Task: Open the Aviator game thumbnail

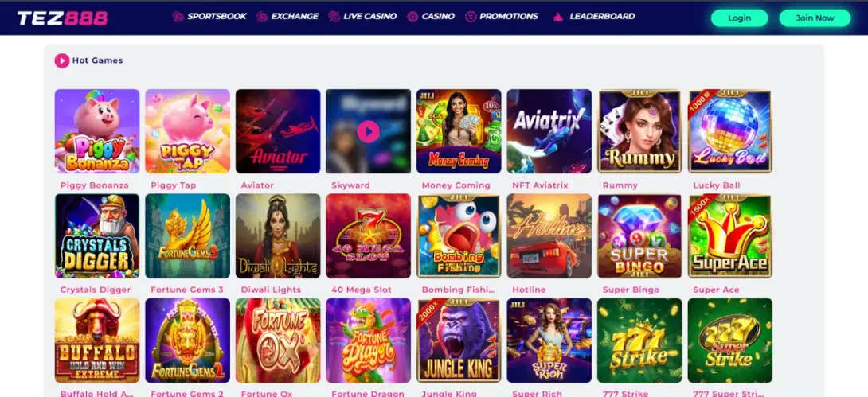Action: [278, 131]
